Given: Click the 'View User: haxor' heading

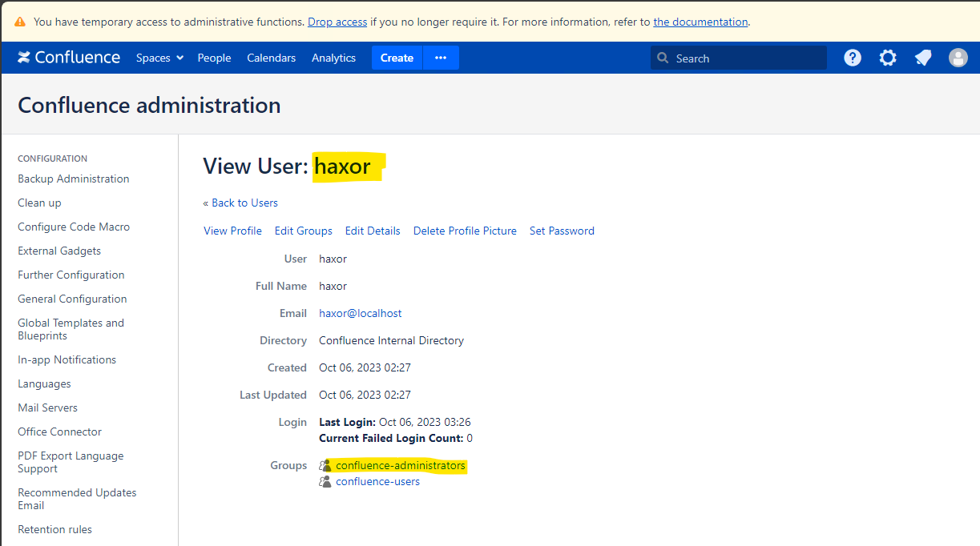Looking at the screenshot, I should pyautogui.click(x=287, y=167).
